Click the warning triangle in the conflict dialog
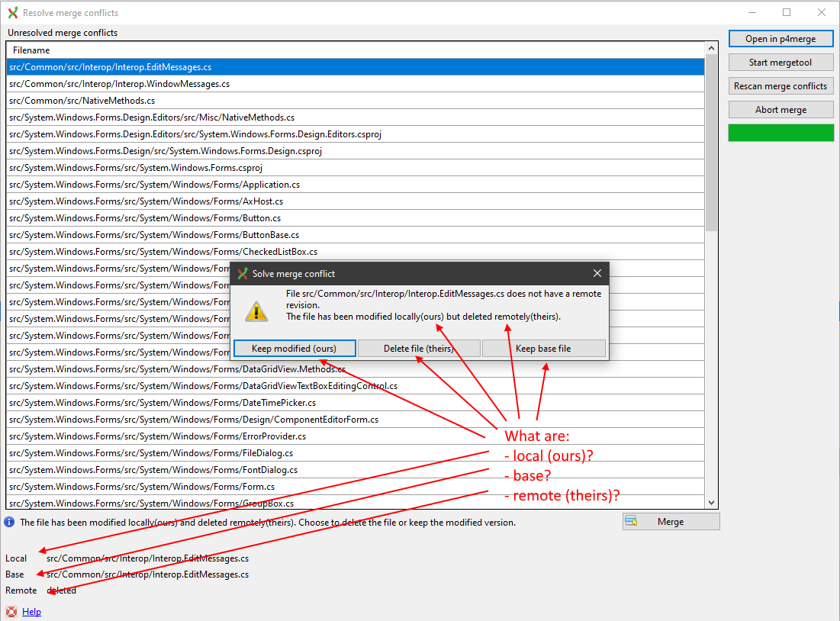Screen dimensions: 840x621 tap(256, 310)
